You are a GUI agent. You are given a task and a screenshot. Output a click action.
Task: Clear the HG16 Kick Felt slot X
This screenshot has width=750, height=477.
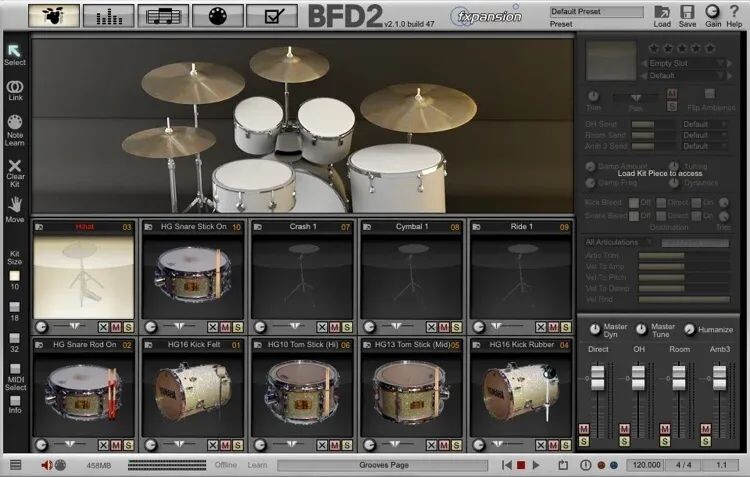pyautogui.click(x=213, y=445)
